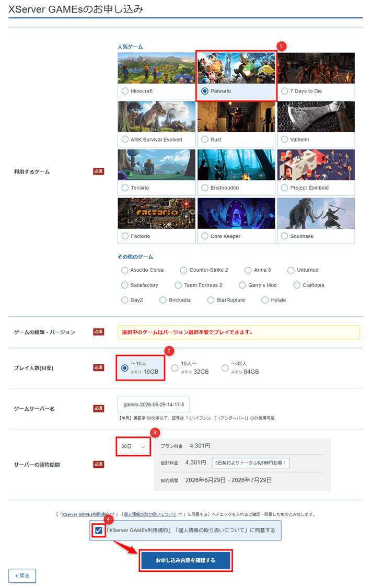The width and height of the screenshot is (371, 588).
Task: Choose the Unturned game option
Action: click(x=291, y=270)
